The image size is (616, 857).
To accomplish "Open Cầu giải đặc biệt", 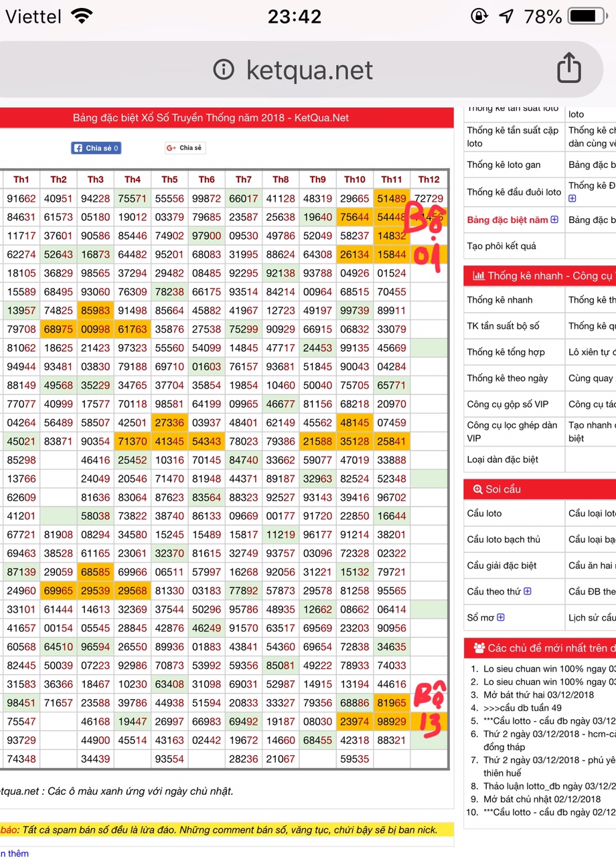I will click(502, 566).
